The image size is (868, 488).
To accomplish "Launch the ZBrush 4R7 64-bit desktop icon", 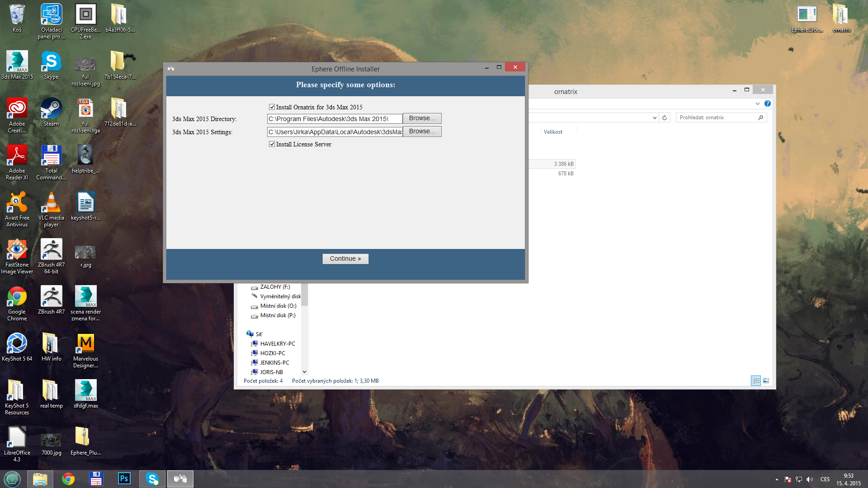I will pos(51,256).
